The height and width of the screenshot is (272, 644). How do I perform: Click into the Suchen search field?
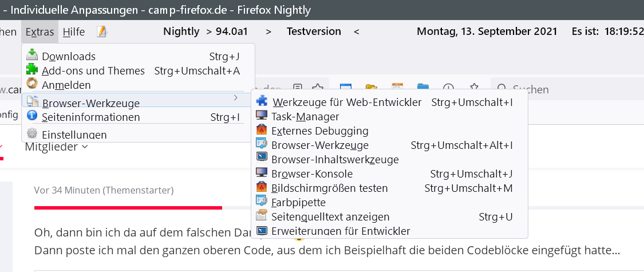pyautogui.click(x=567, y=89)
